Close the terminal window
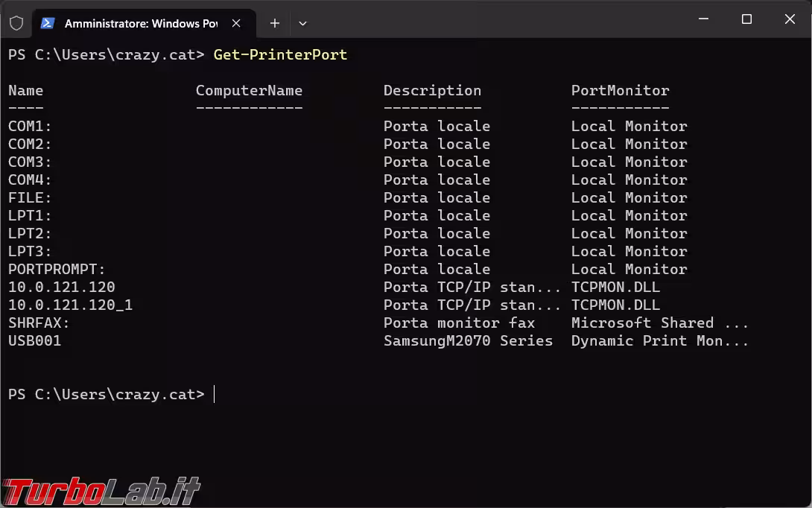 (x=790, y=19)
